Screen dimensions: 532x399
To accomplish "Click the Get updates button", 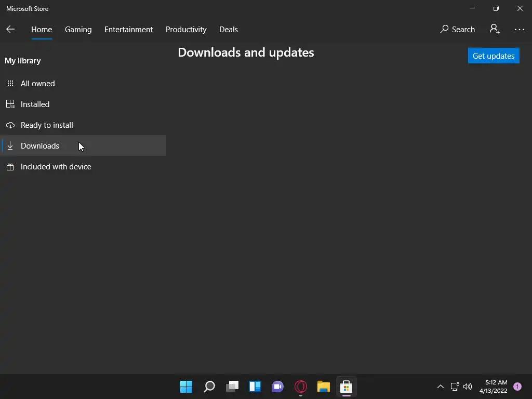I will coord(494,56).
